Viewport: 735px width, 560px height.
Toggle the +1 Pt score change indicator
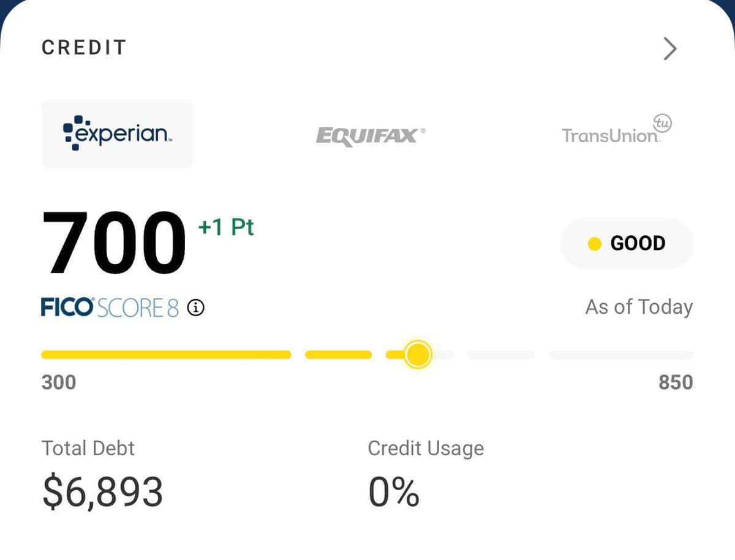pyautogui.click(x=227, y=227)
